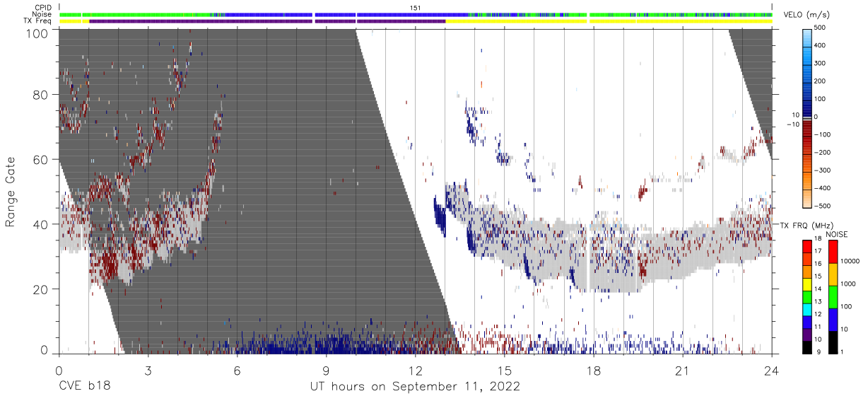Click the 'Range Gate' axis label
Image resolution: width=868 pixels, height=401 pixels.
click(x=11, y=192)
